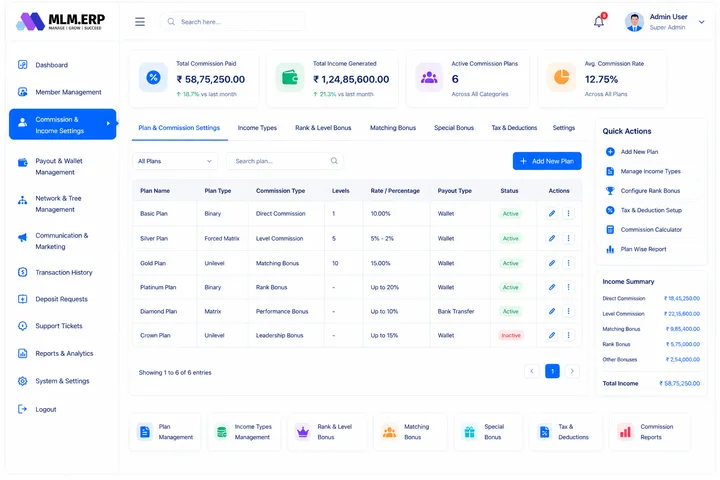Click the System & Settings gear icon
Viewport: 720px width, 480px height.
[x=22, y=381]
